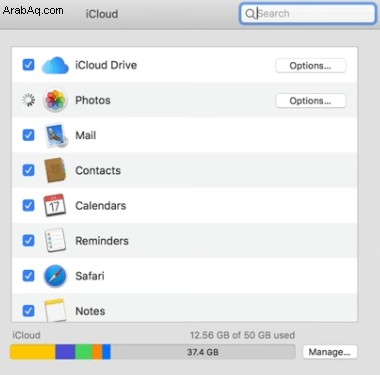Click the Mail stamp icon
Screen dimensions: 380x375
click(x=56, y=135)
